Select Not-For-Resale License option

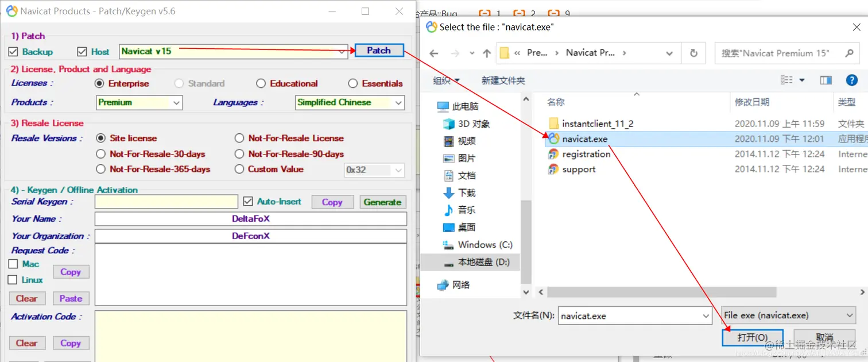(x=239, y=138)
